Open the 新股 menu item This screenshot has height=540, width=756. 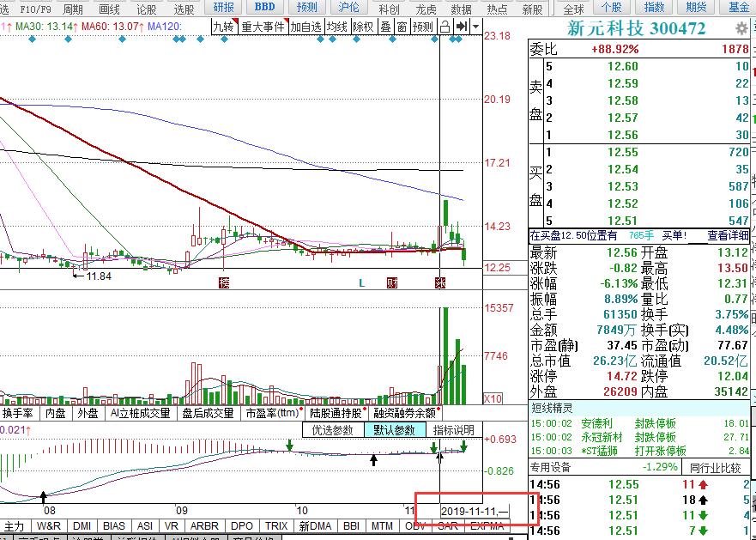coord(533,9)
